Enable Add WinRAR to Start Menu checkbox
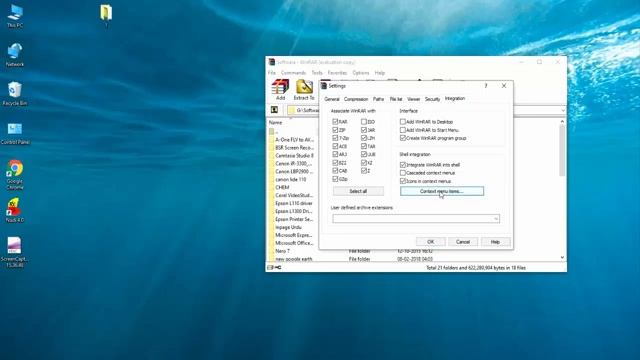 pyautogui.click(x=403, y=130)
